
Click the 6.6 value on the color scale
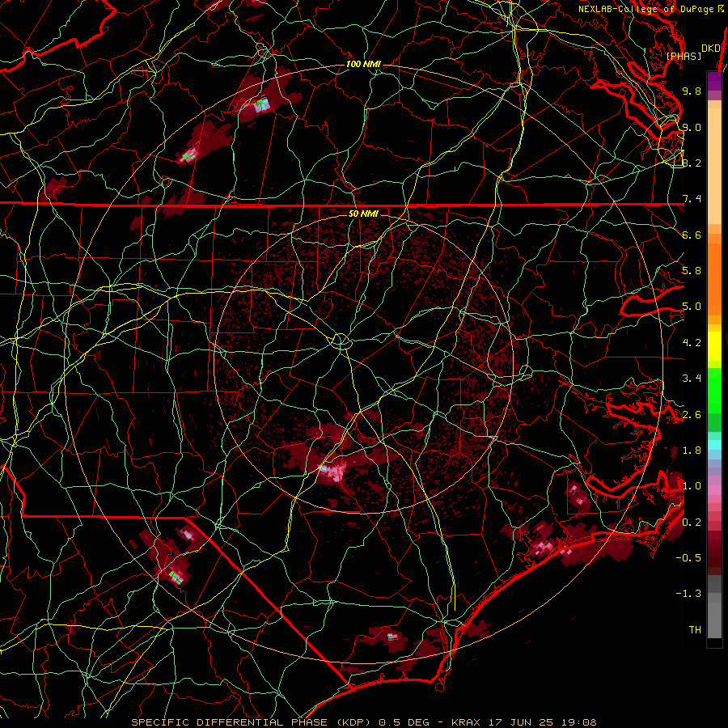pos(692,235)
